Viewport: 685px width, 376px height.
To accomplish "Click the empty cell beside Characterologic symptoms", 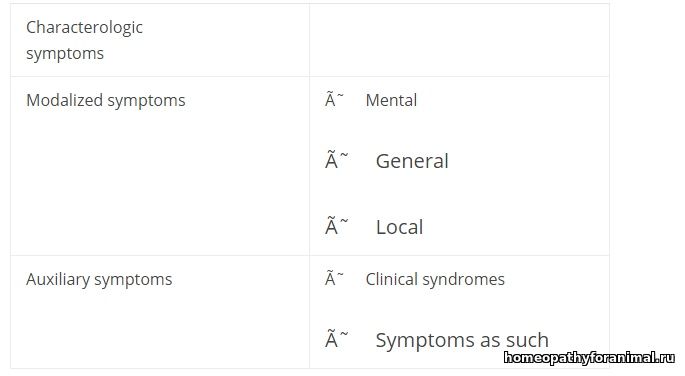I will [x=459, y=40].
